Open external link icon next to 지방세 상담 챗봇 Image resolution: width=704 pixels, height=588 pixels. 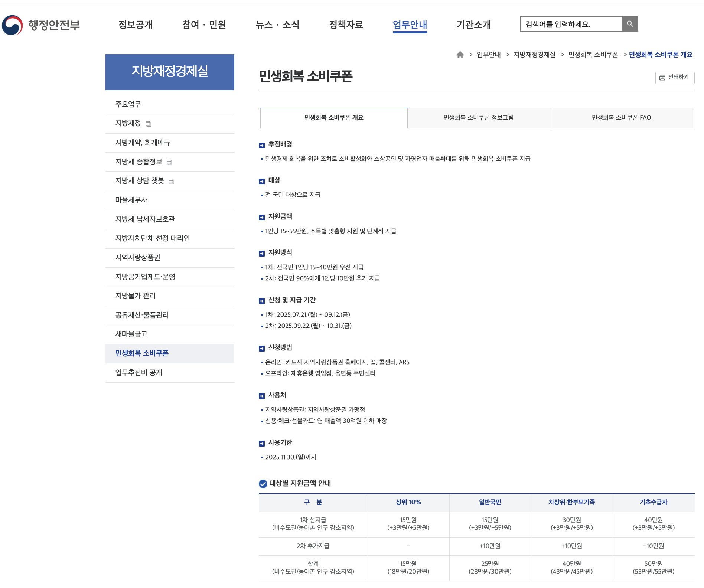click(x=171, y=181)
